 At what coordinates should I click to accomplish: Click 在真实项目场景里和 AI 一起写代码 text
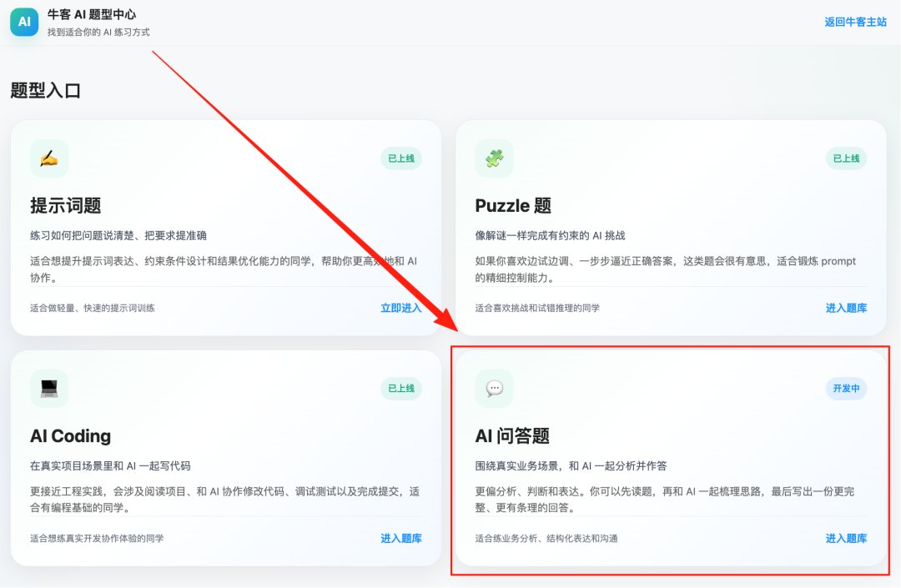110,465
